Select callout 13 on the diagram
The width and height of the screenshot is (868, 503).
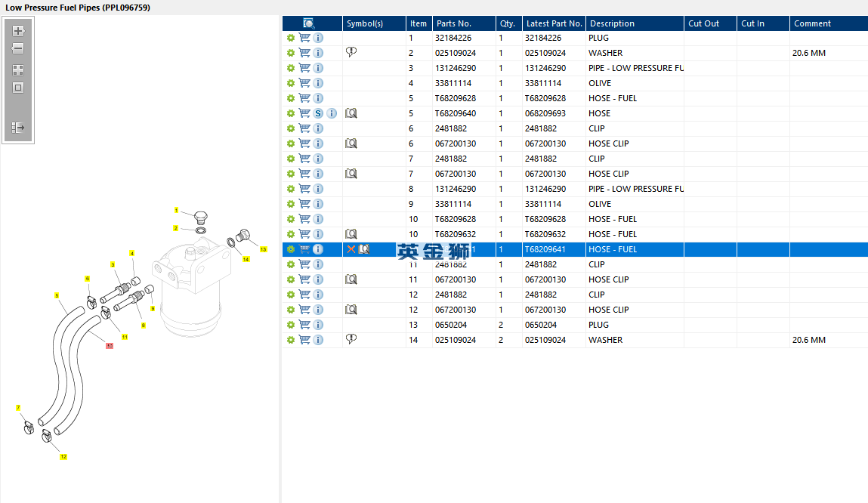coord(264,249)
